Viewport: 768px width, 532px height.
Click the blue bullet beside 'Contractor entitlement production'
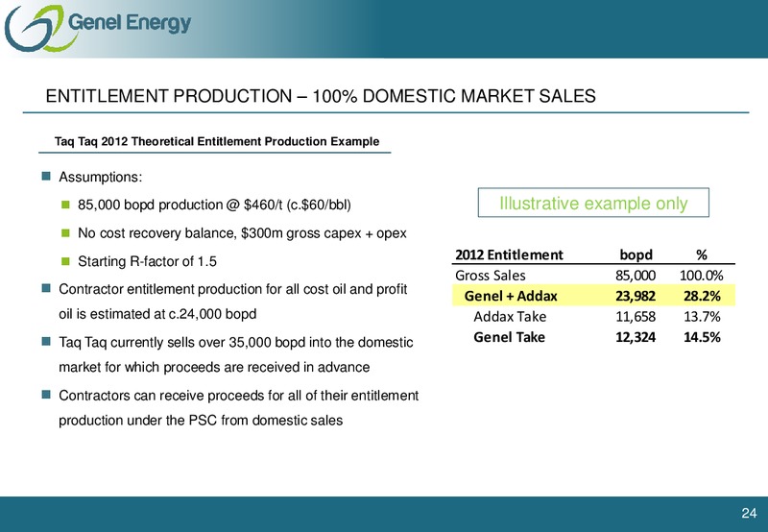click(46, 288)
